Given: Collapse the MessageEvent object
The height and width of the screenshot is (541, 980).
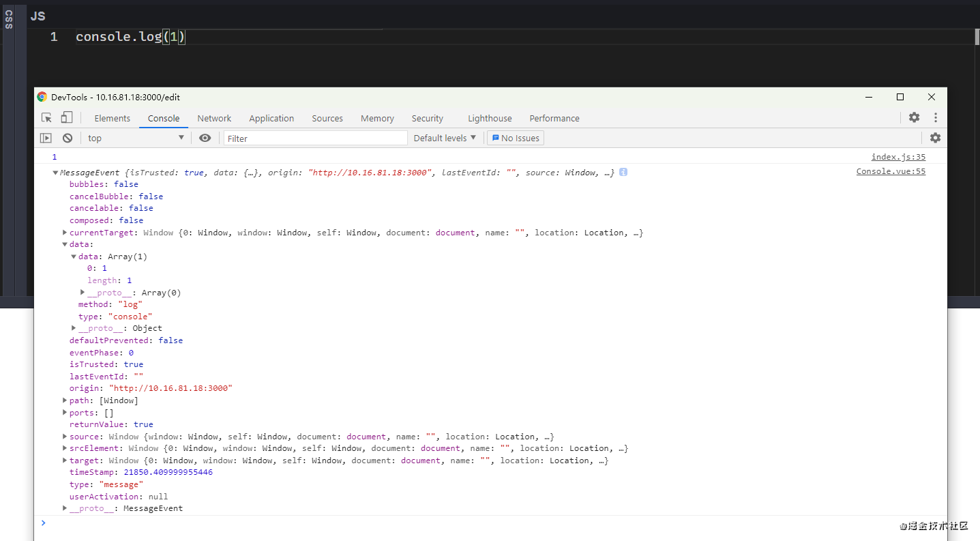Looking at the screenshot, I should coord(55,173).
